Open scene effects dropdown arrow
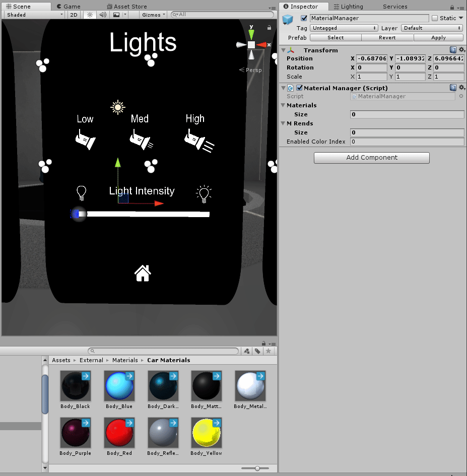This screenshot has width=467, height=476. point(125,15)
